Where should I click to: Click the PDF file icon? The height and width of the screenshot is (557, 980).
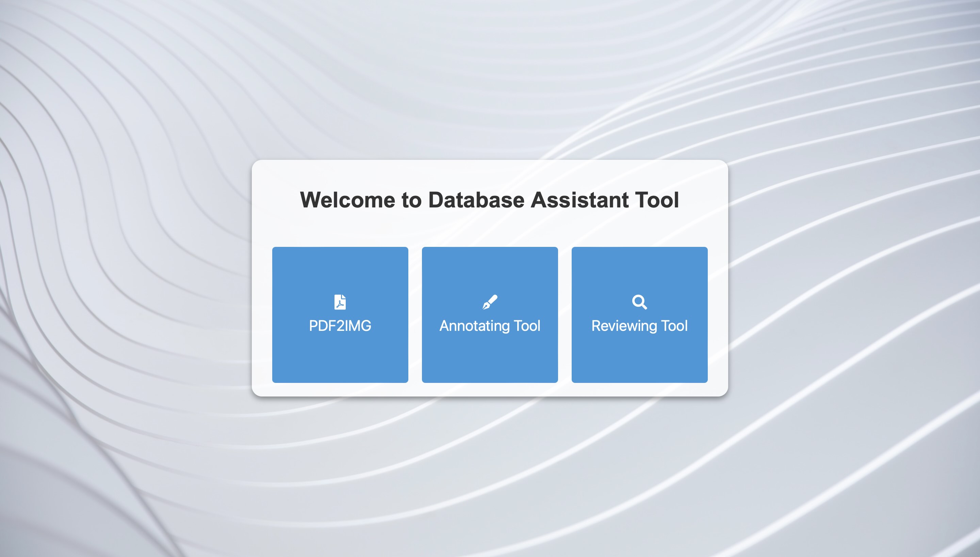tap(340, 302)
